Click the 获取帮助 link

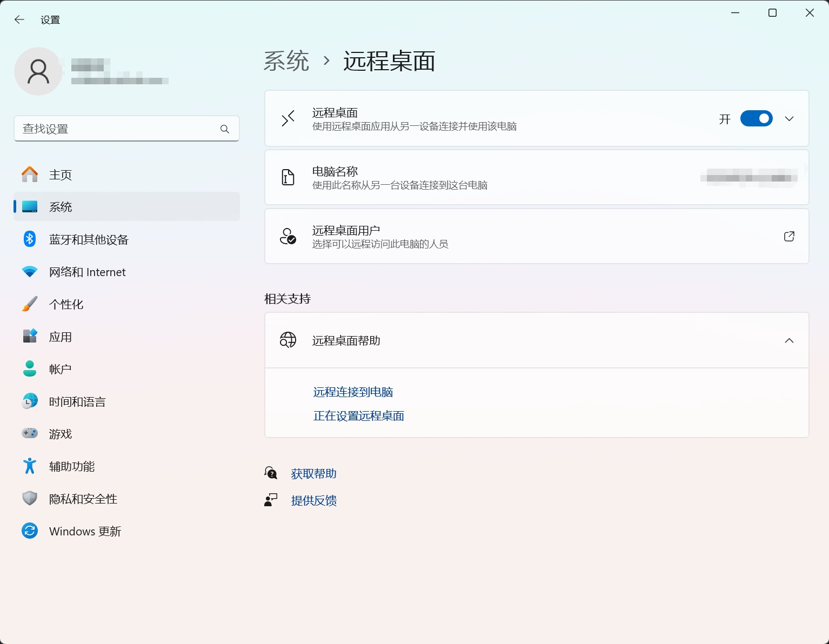tap(313, 474)
